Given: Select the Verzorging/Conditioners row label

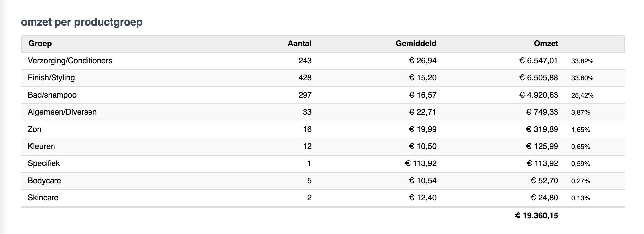Looking at the screenshot, I should click(x=70, y=61).
